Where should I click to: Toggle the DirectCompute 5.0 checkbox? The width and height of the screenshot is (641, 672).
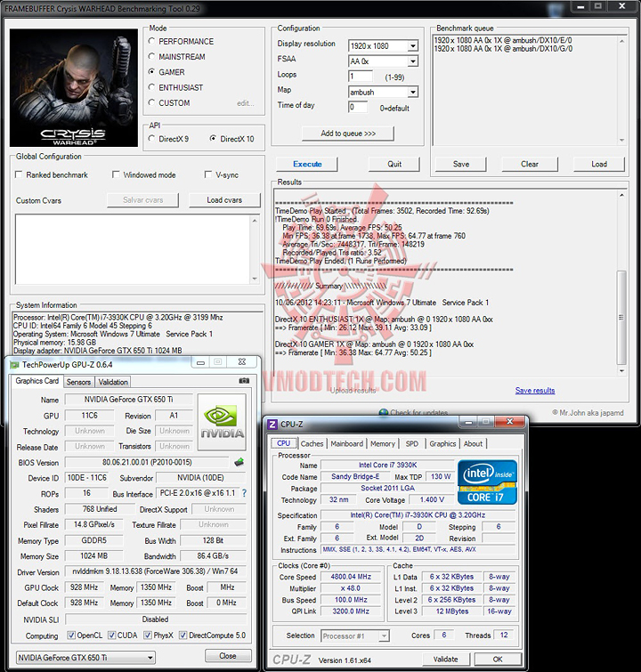point(183,636)
